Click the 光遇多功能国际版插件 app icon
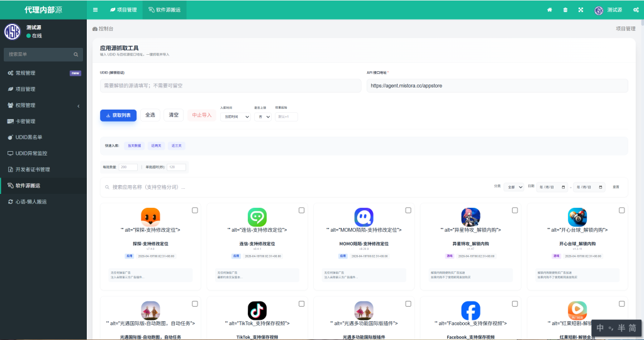644x340 pixels. [364, 310]
